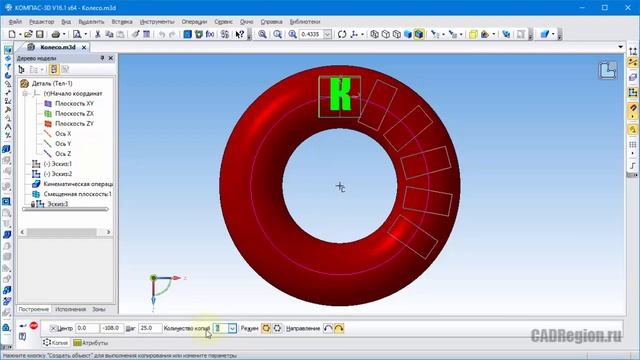
Task: Switch to the Зоны tab
Action: click(99, 309)
